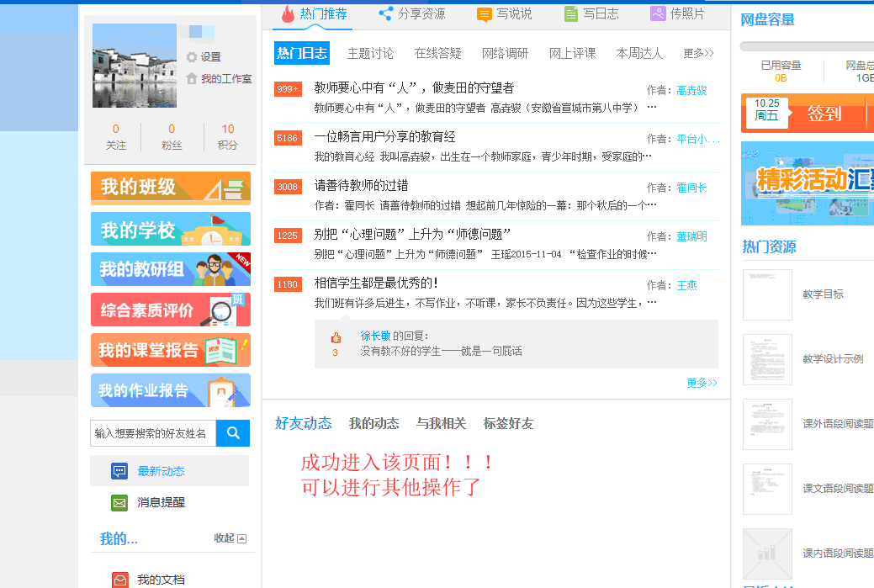Open article 请善待教师的过错
The width and height of the screenshot is (874, 588).
click(361, 186)
